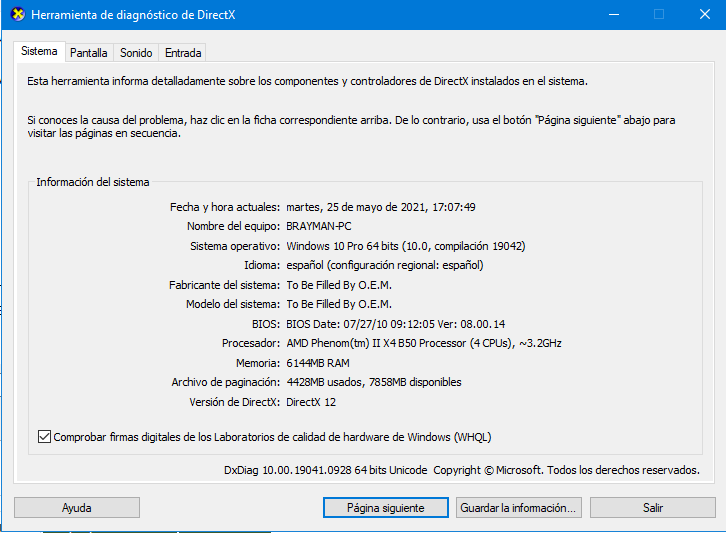Click the 4428MB usados paging value
The image size is (726, 533).
374,382
